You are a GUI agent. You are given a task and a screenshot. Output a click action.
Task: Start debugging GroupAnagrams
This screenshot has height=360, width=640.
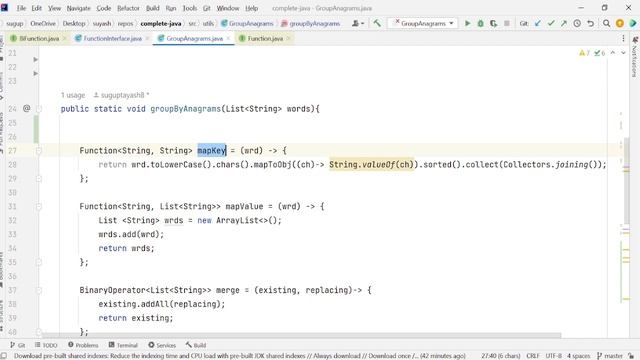coord(480,24)
